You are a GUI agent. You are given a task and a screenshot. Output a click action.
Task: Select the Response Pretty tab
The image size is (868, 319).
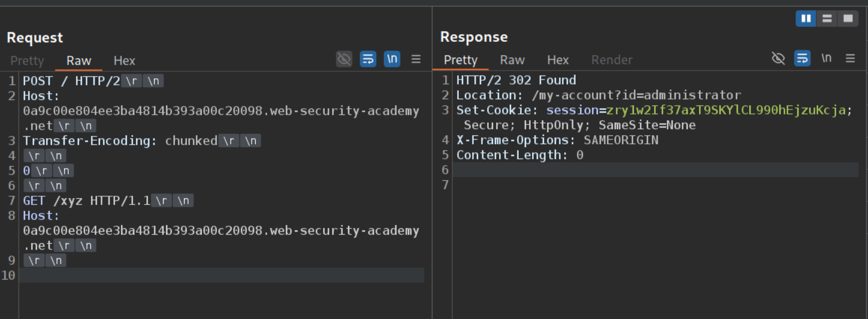click(x=460, y=60)
